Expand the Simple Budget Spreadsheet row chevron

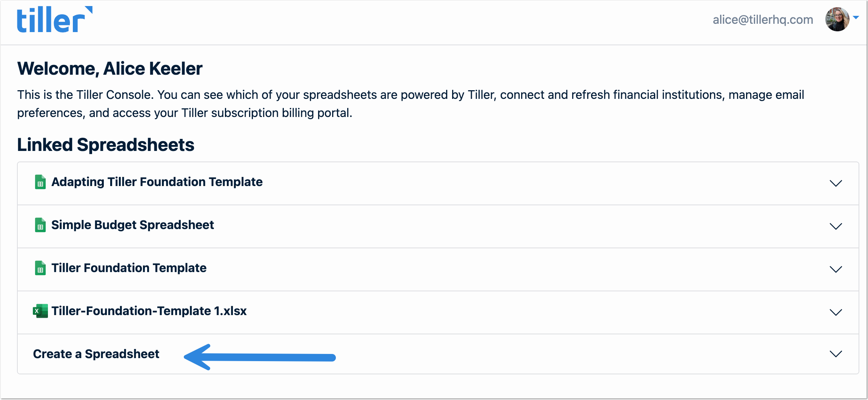[836, 226]
